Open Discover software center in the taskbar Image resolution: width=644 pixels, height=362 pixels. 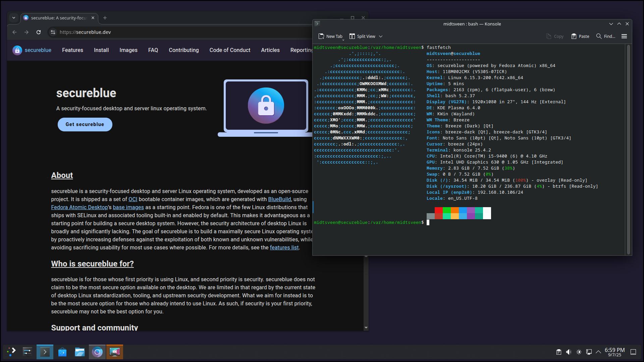(62, 352)
